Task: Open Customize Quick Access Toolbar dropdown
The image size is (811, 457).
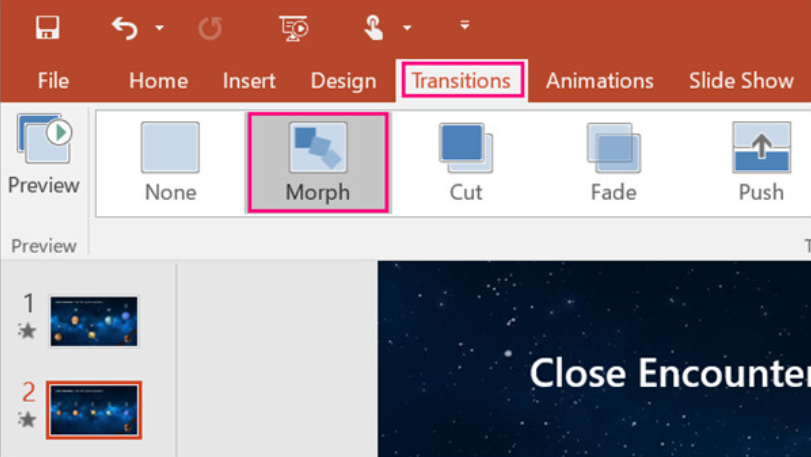Action: click(x=464, y=25)
